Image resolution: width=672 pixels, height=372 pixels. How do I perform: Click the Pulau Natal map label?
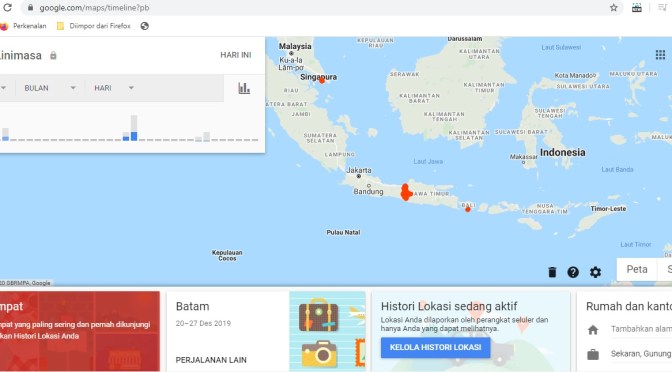(x=343, y=232)
